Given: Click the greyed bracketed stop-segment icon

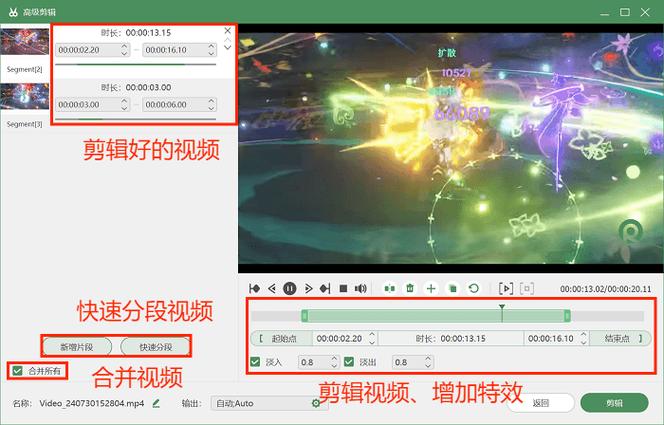Looking at the screenshot, I should point(527,289).
